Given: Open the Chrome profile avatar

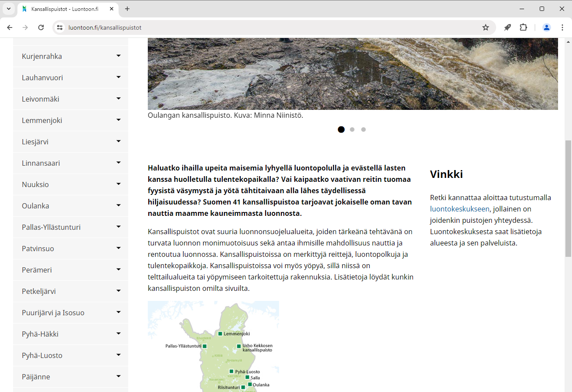Looking at the screenshot, I should [546, 27].
